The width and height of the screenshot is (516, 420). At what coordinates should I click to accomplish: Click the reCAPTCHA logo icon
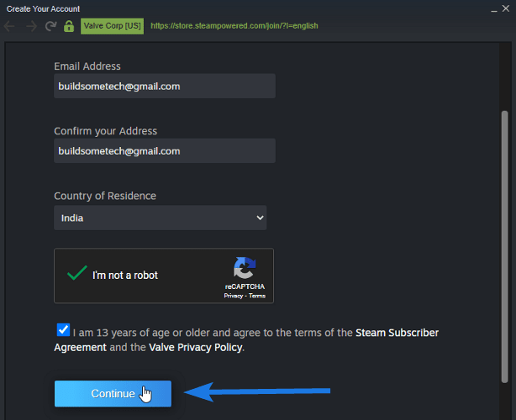coord(245,268)
